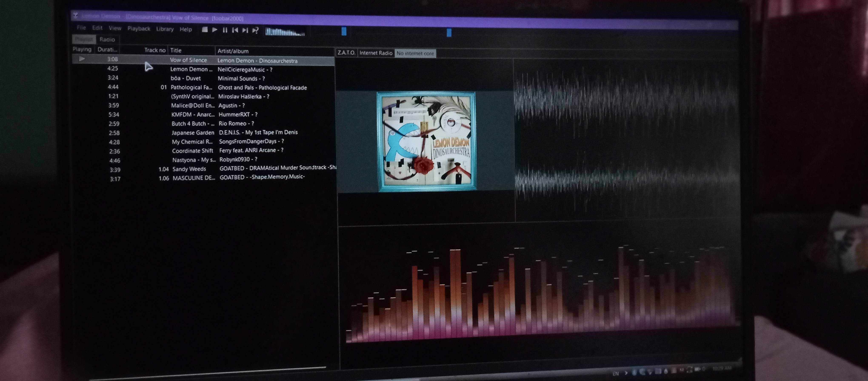The height and width of the screenshot is (381, 868).
Task: Expand hidden system tray icons chevron
Action: click(626, 373)
